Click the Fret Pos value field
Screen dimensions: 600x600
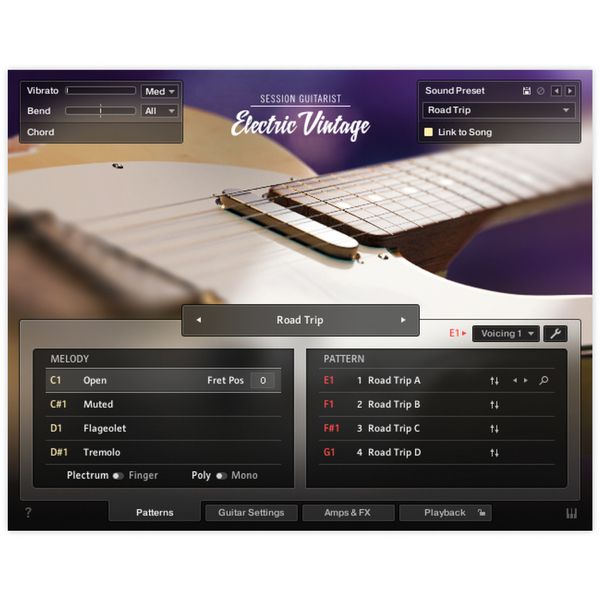pyautogui.click(x=263, y=380)
